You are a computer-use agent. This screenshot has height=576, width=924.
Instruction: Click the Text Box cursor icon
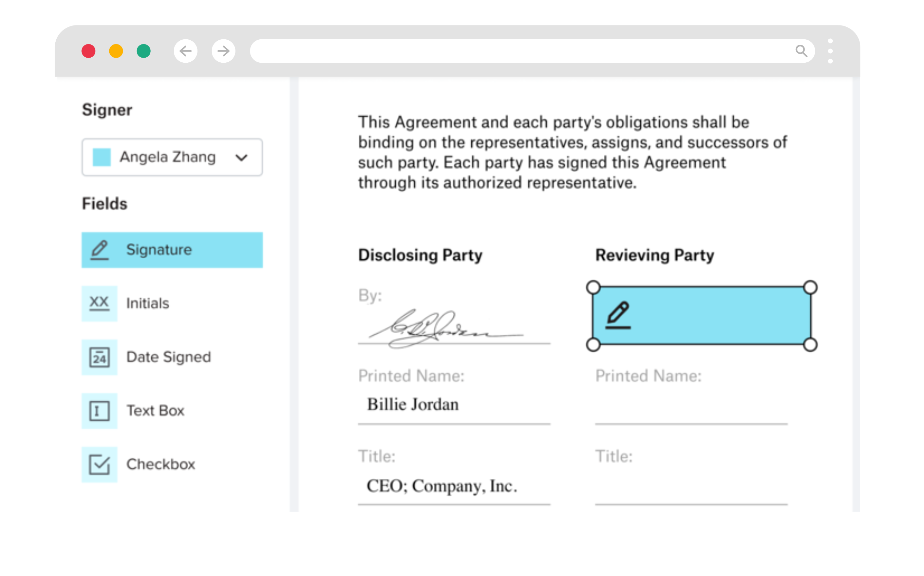coord(99,411)
